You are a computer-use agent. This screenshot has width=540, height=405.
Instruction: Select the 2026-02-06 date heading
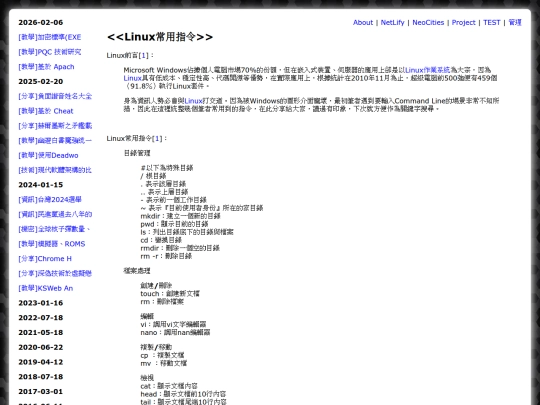click(41, 22)
